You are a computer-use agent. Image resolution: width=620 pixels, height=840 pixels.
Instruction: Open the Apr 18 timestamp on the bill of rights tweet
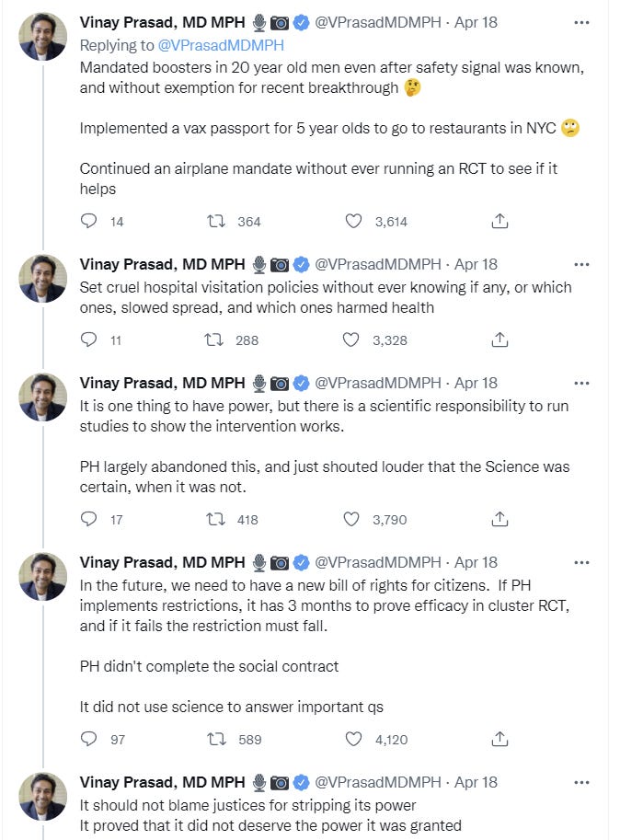pyautogui.click(x=476, y=562)
